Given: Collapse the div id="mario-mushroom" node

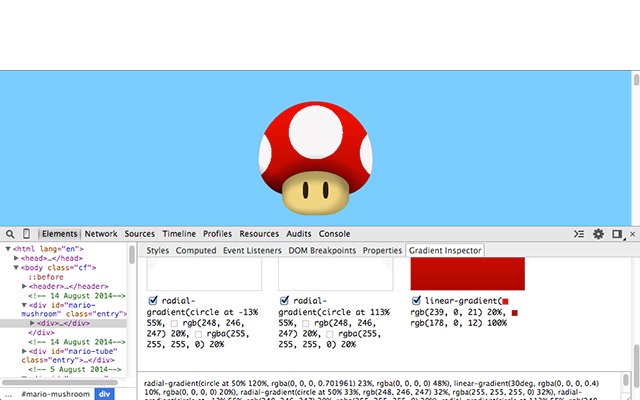Looking at the screenshot, I should pos(24,305).
